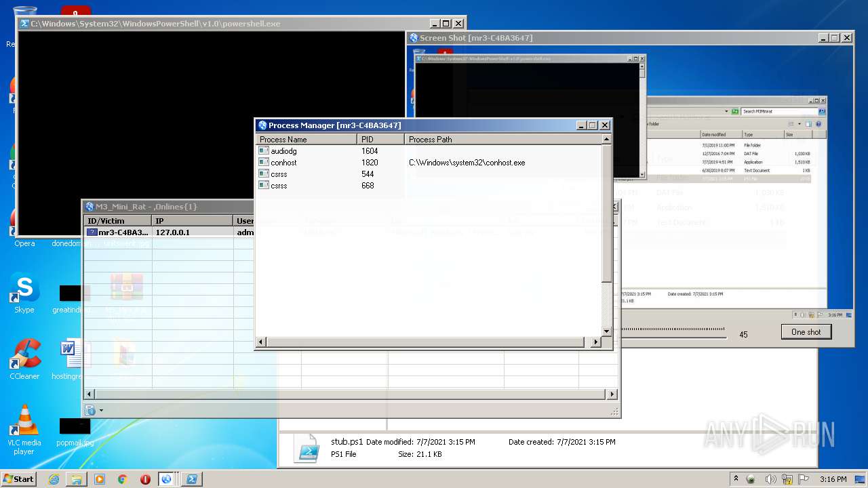868x488 pixels.
Task: Open the CCleaner desktop shortcut
Action: point(24,360)
